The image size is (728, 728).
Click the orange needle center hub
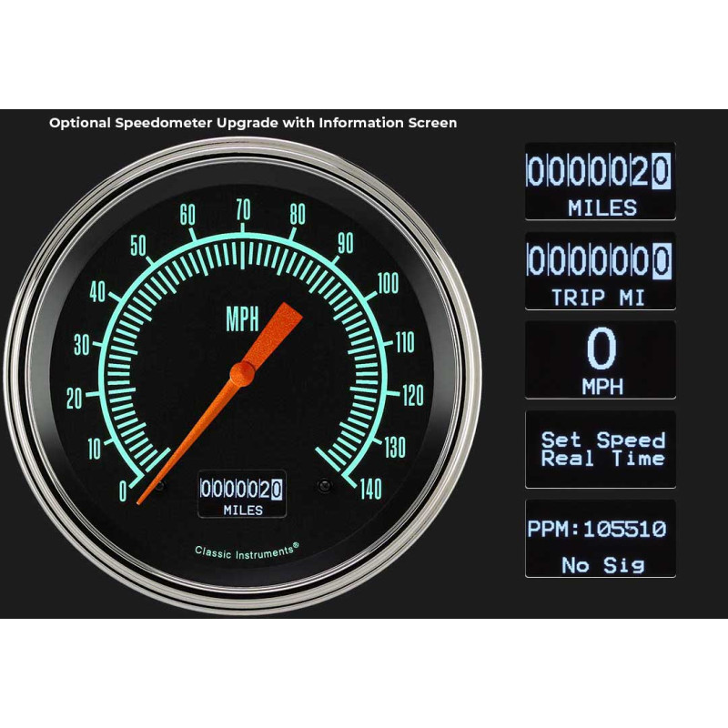pos(242,374)
